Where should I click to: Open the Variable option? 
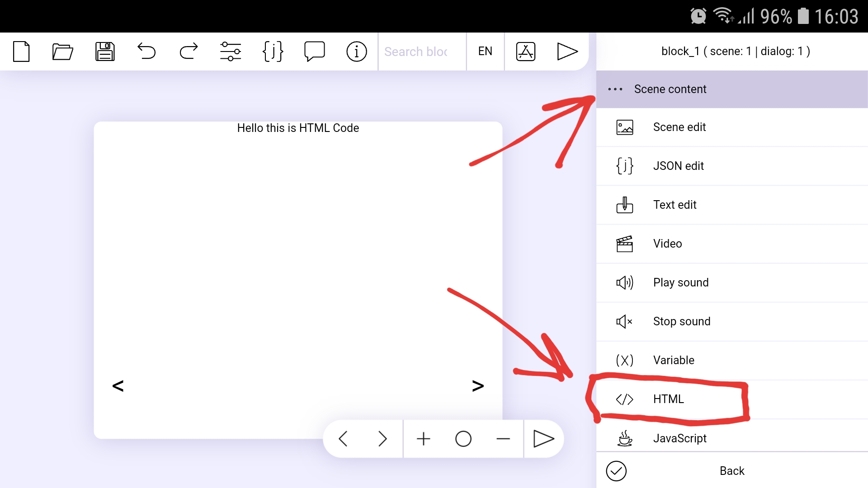tap(673, 360)
